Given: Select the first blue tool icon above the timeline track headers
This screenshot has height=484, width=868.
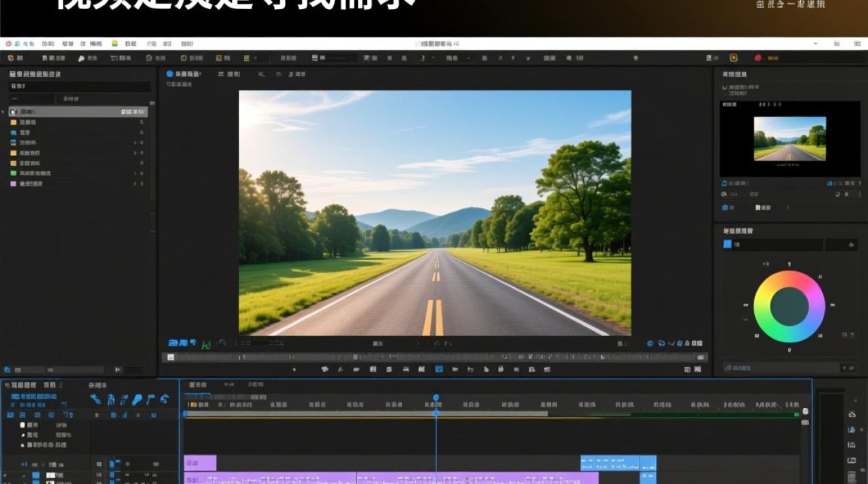Looking at the screenshot, I should [x=96, y=399].
